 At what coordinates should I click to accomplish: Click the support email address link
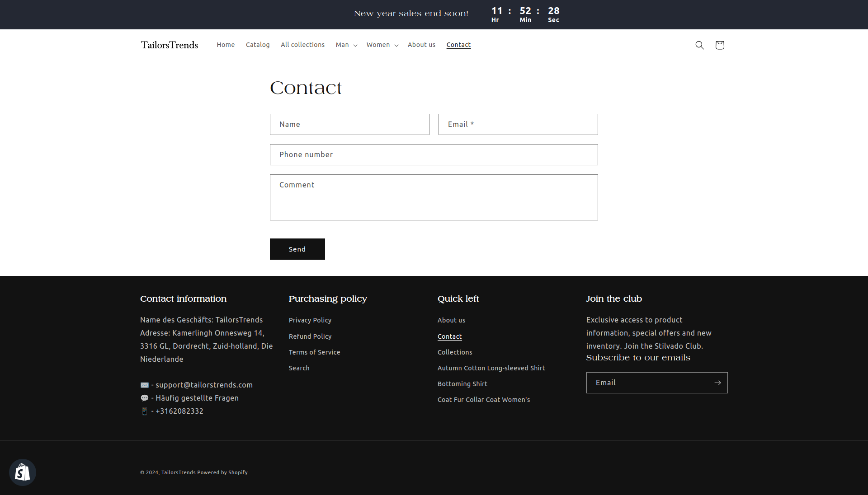click(204, 385)
